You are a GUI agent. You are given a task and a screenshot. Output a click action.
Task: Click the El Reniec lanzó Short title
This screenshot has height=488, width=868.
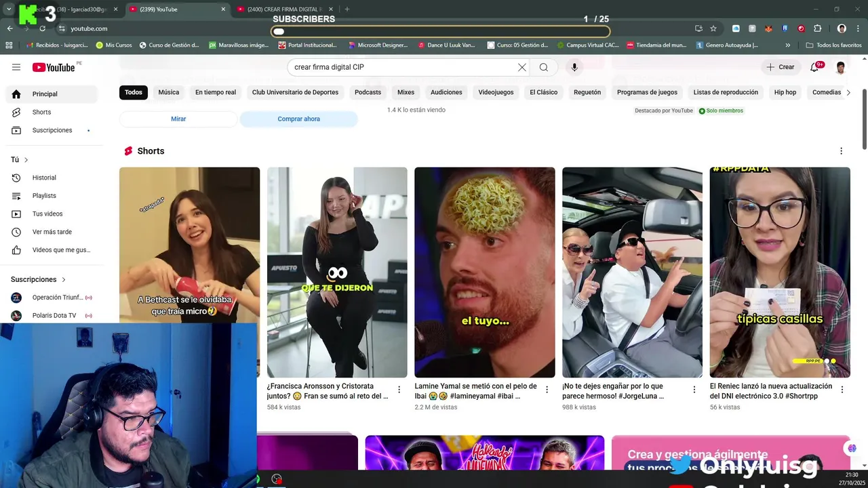tap(771, 391)
